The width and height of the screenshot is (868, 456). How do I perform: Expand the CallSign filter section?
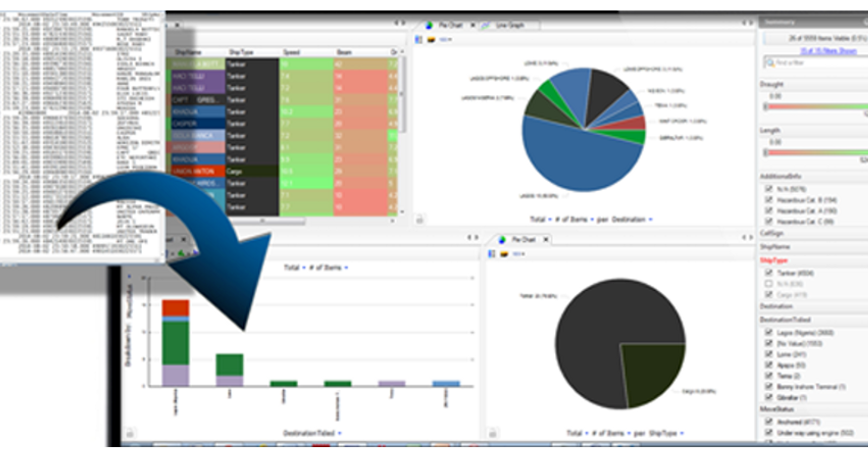coord(772,233)
